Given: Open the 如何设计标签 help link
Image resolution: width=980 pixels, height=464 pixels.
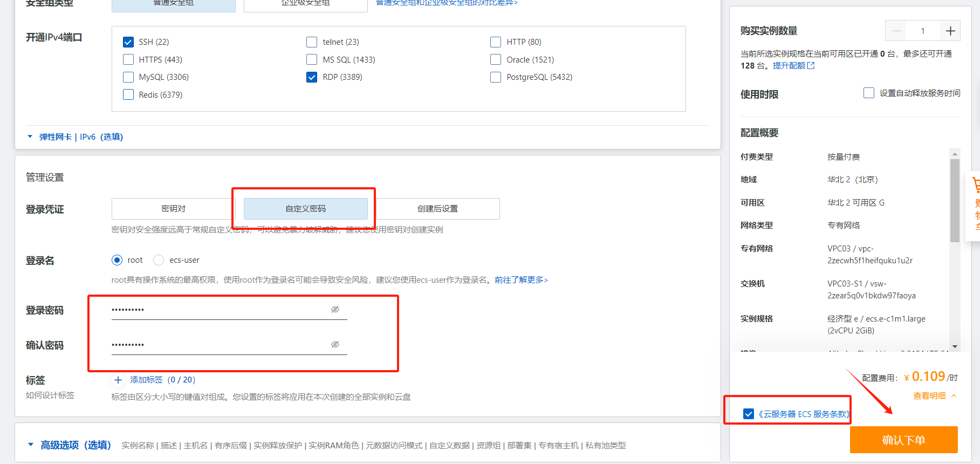Looking at the screenshot, I should [x=50, y=395].
